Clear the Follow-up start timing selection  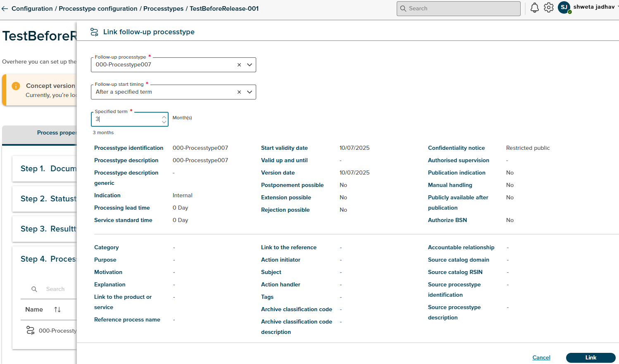(x=239, y=92)
